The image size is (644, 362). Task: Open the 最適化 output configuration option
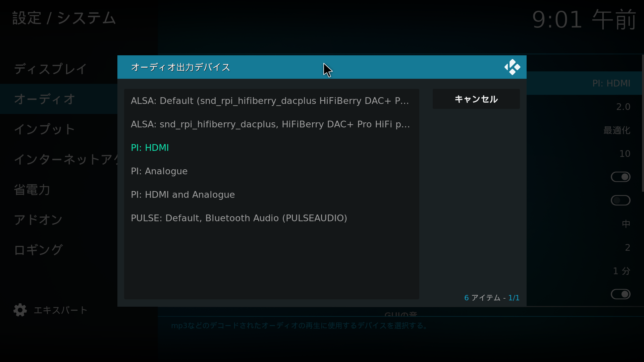pyautogui.click(x=617, y=130)
